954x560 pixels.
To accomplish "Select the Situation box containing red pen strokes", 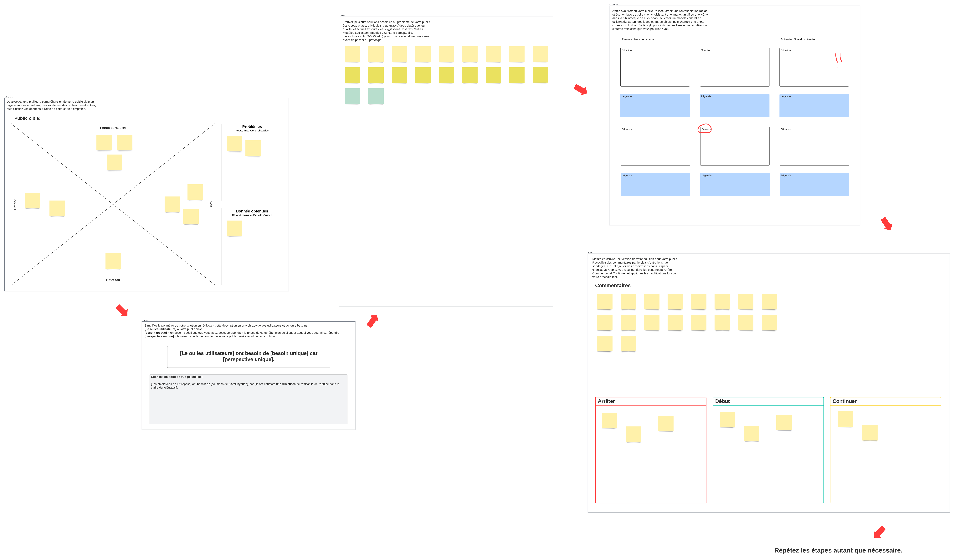I will click(814, 67).
